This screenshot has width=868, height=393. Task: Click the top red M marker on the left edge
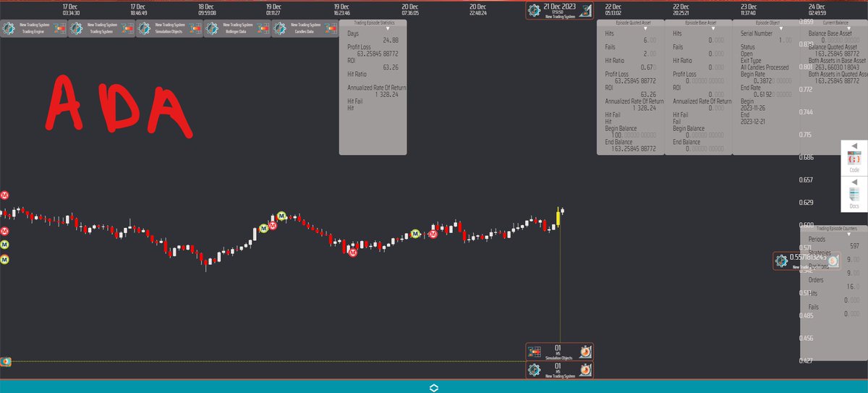tap(4, 195)
